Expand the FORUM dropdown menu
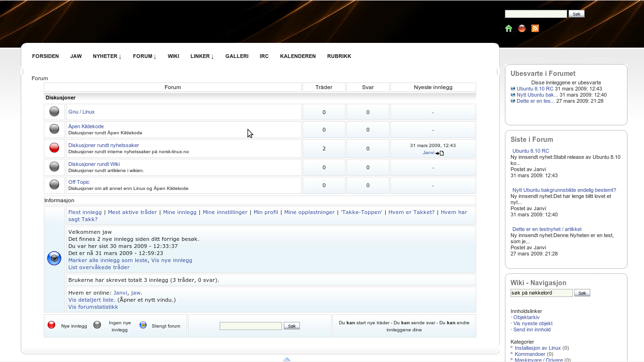The height and width of the screenshot is (362, 644). pos(144,56)
